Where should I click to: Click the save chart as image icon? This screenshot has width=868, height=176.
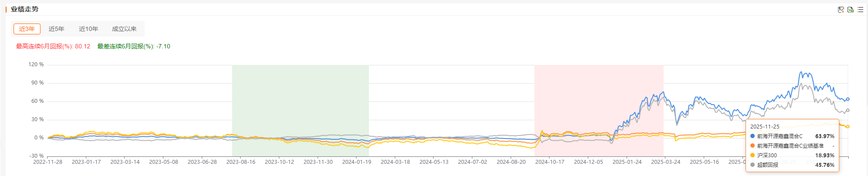coord(841,10)
